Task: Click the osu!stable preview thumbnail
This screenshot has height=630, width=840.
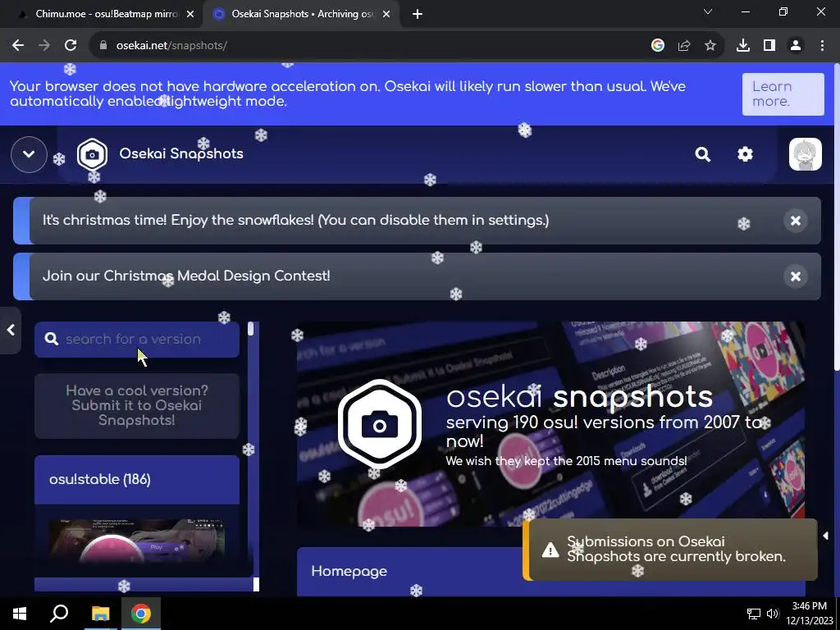Action: click(x=137, y=540)
